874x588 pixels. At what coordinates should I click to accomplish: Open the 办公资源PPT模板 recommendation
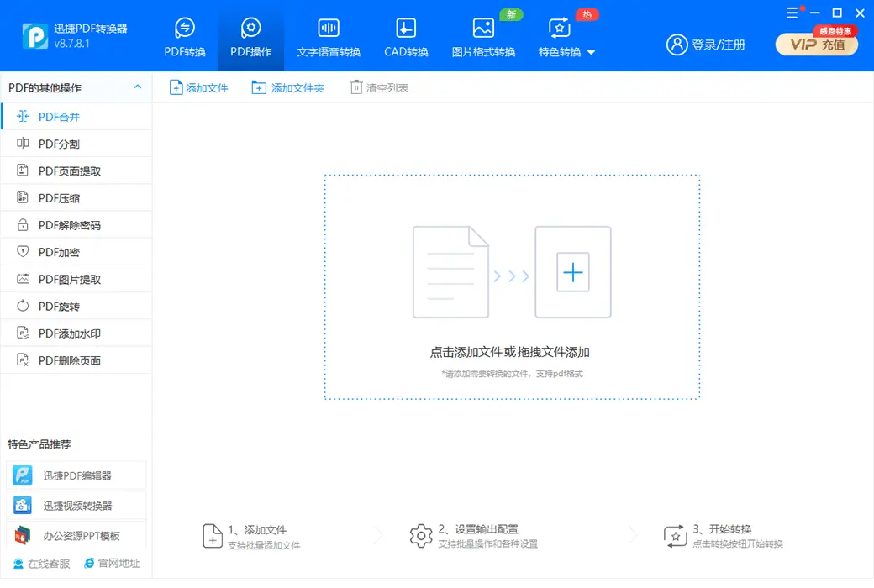coord(76,536)
